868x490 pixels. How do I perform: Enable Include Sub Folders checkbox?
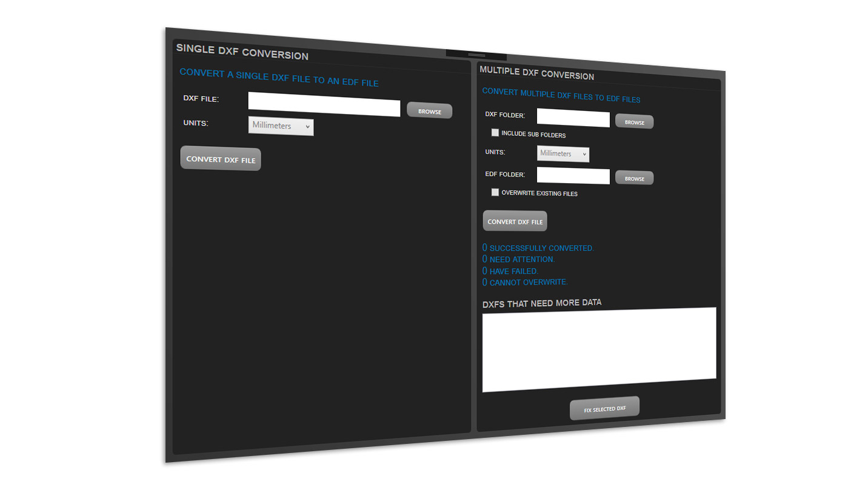pyautogui.click(x=495, y=133)
